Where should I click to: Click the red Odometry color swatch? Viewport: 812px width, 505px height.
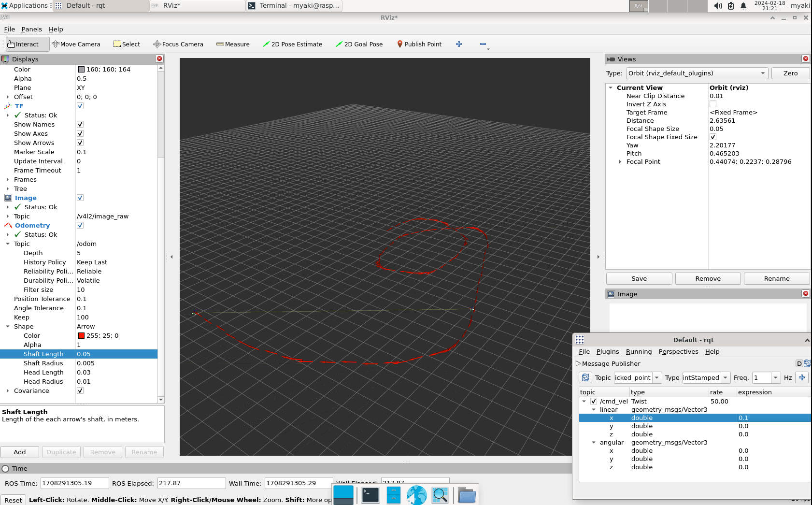[x=81, y=335]
